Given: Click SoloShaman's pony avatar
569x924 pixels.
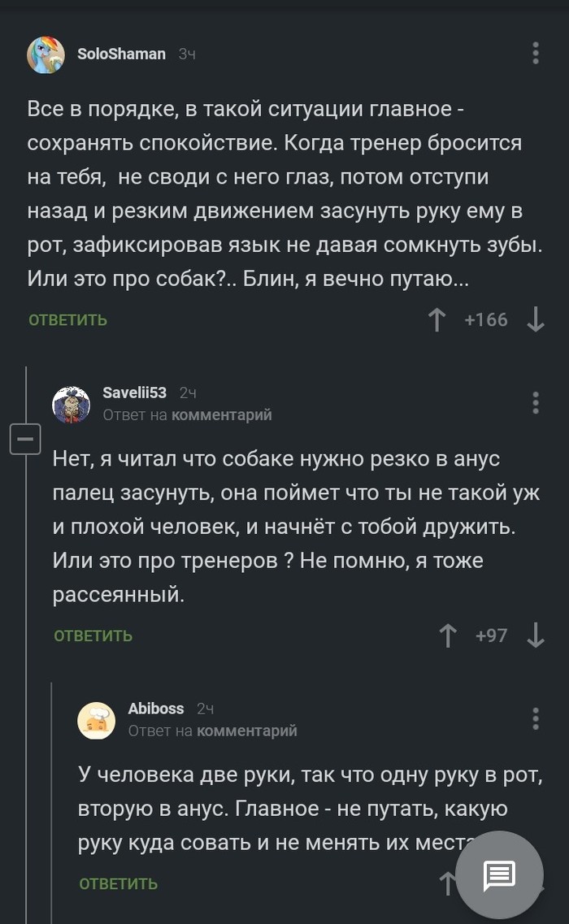Looking at the screenshot, I should tap(46, 55).
